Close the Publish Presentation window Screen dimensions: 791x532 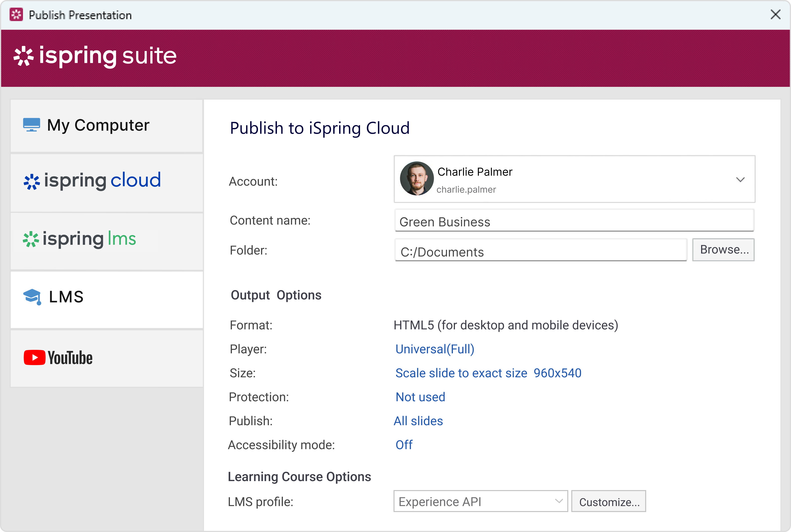pos(775,14)
